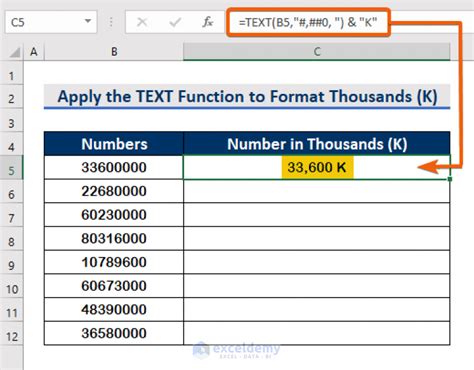This screenshot has width=474, height=370.
Task: Open the Name Box dropdown arrow
Action: click(x=88, y=21)
